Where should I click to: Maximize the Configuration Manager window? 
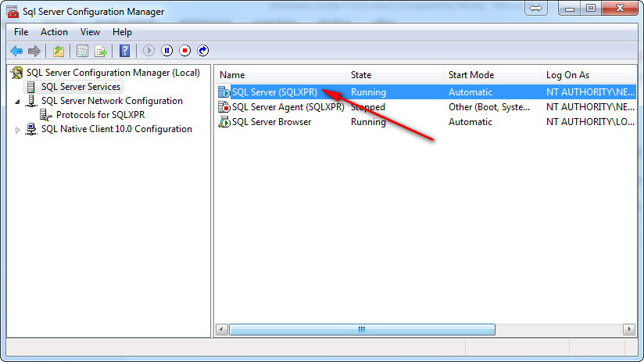point(591,9)
